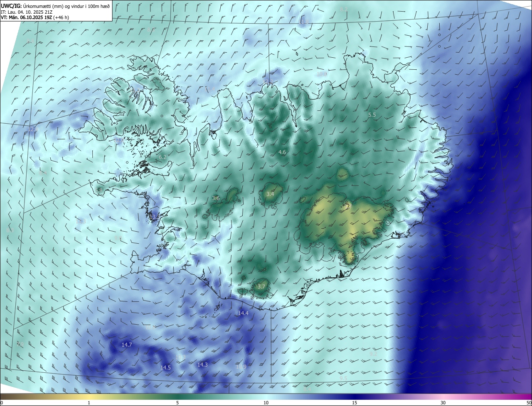The image size is (532, 406).
Task: Click the 6.2 value in west Iceland
Action: point(163,157)
